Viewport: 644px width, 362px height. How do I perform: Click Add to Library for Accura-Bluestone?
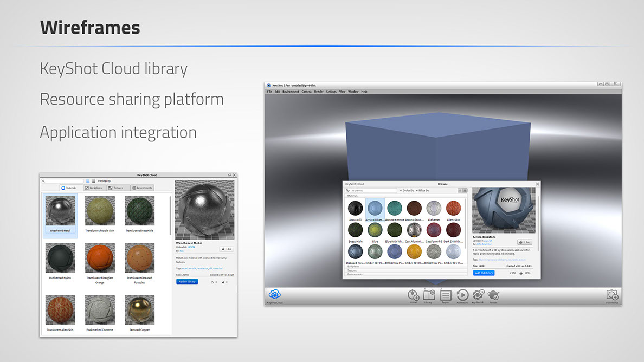point(484,273)
